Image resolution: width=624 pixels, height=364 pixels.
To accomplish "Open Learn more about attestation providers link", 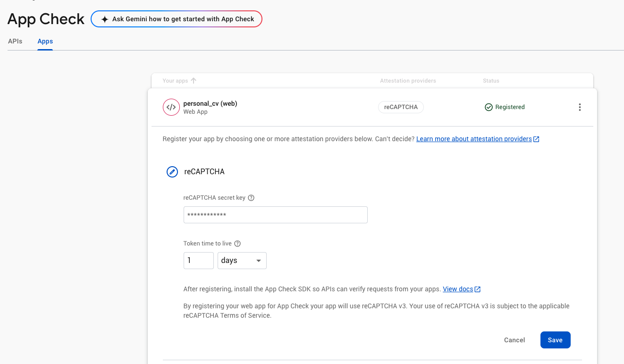I will pos(474,139).
